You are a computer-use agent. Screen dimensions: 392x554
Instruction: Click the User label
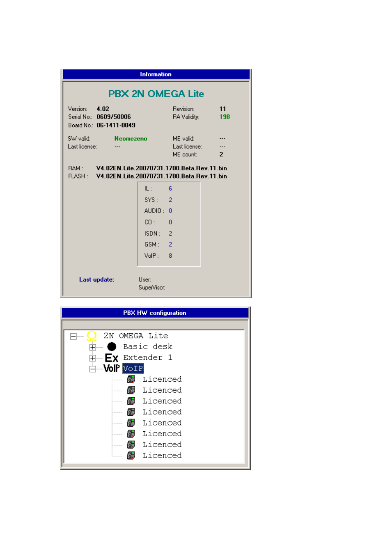click(x=144, y=280)
